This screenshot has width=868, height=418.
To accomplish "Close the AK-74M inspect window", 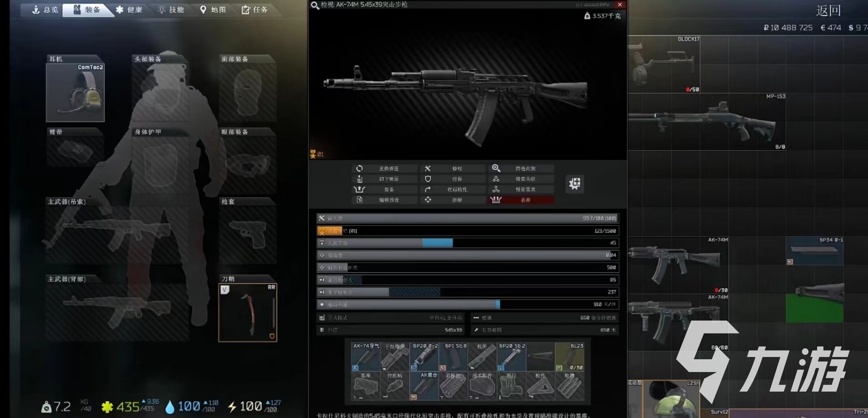I will 620,5.
